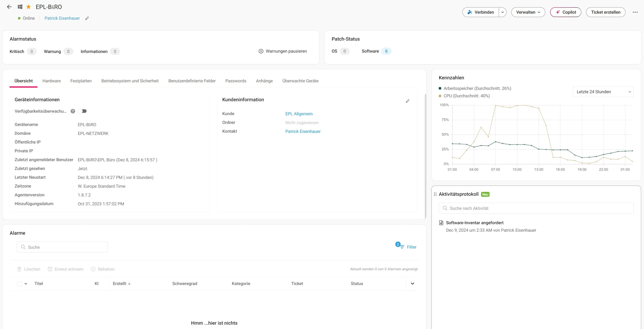Viewport: 644px width, 329px height.
Task: Switch to the Hardware tab
Action: coord(51,81)
